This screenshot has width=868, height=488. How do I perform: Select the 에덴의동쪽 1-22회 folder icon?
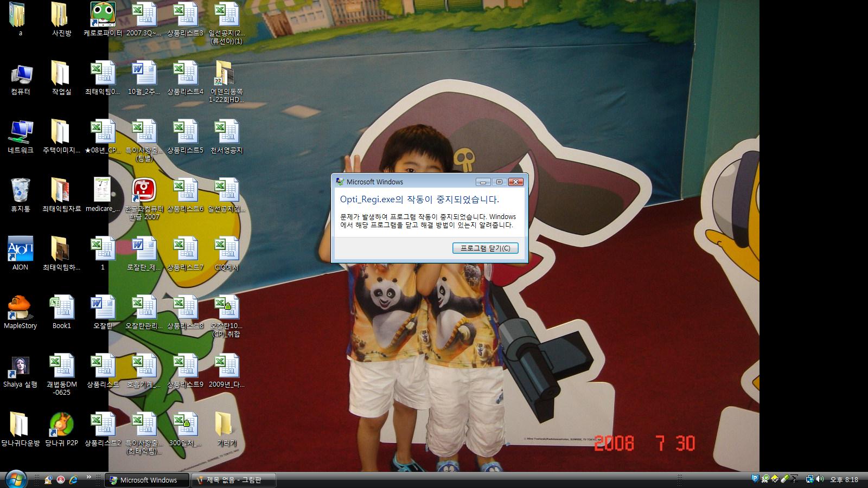[226, 82]
